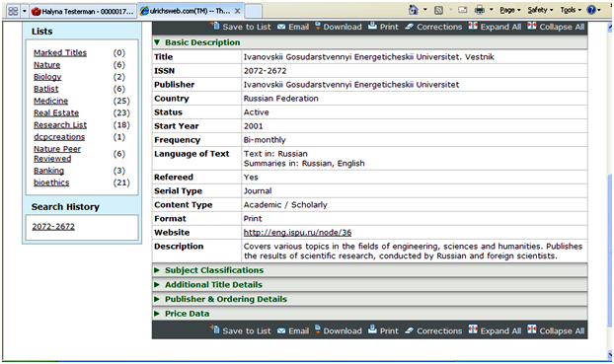Screen dimensions: 614x364
Task: Click Expand All icon in top toolbar
Action: (473, 26)
